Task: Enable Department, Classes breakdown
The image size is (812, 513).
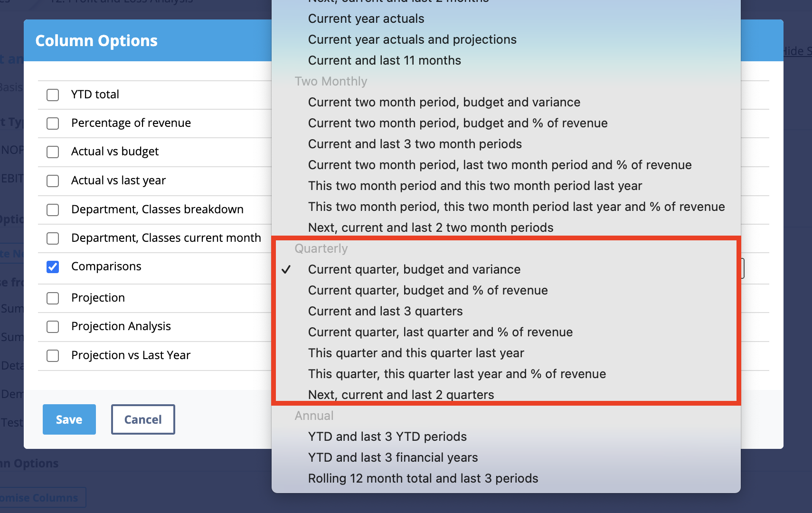Action: tap(53, 209)
